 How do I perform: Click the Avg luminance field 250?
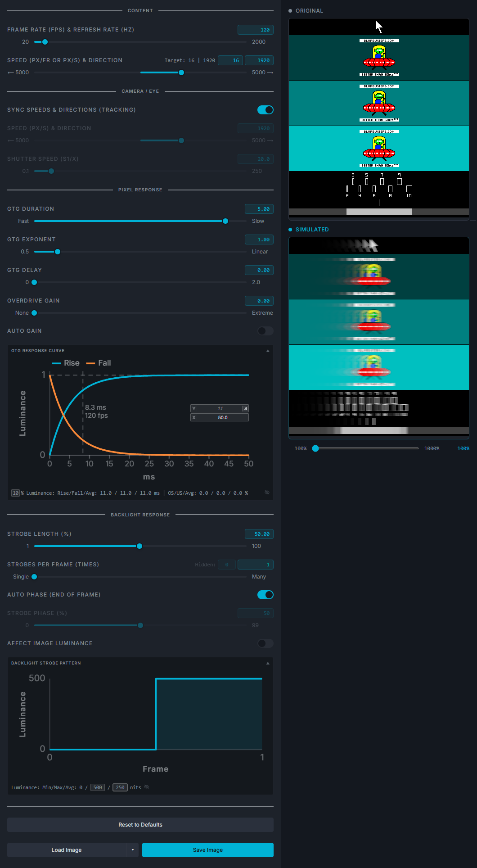click(120, 787)
